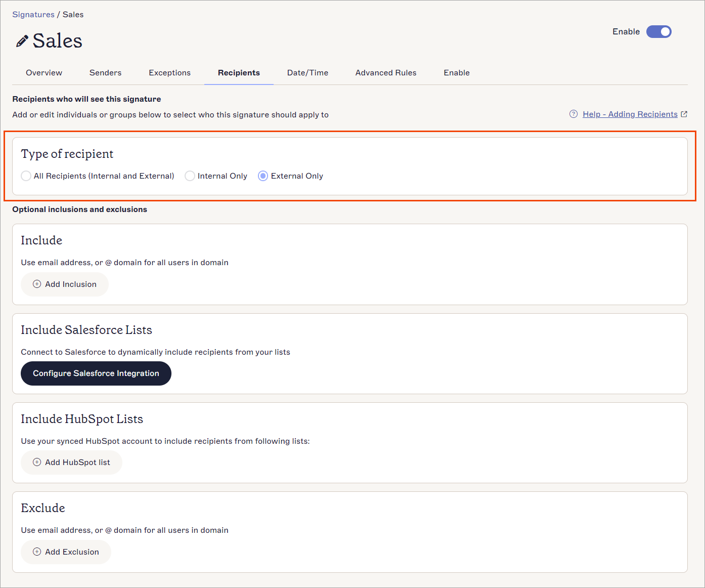This screenshot has height=588, width=705.
Task: Switch to the Senders tab
Action: click(x=105, y=72)
